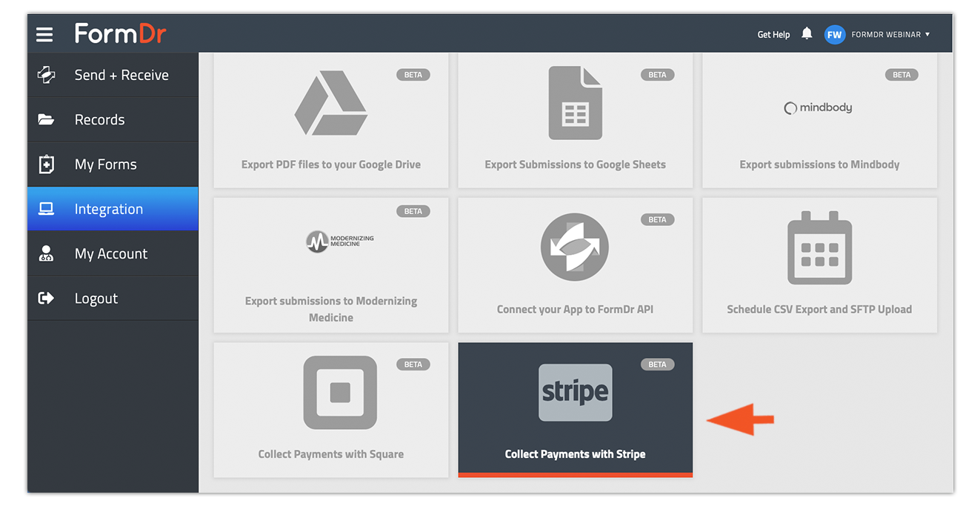Click the Square logo icon
This screenshot has width=980, height=515.
click(340, 392)
